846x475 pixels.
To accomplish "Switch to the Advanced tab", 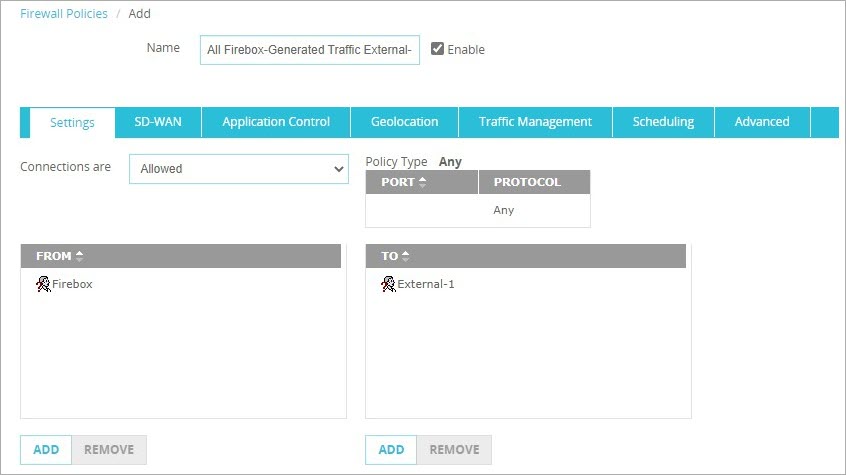I will pyautogui.click(x=762, y=122).
